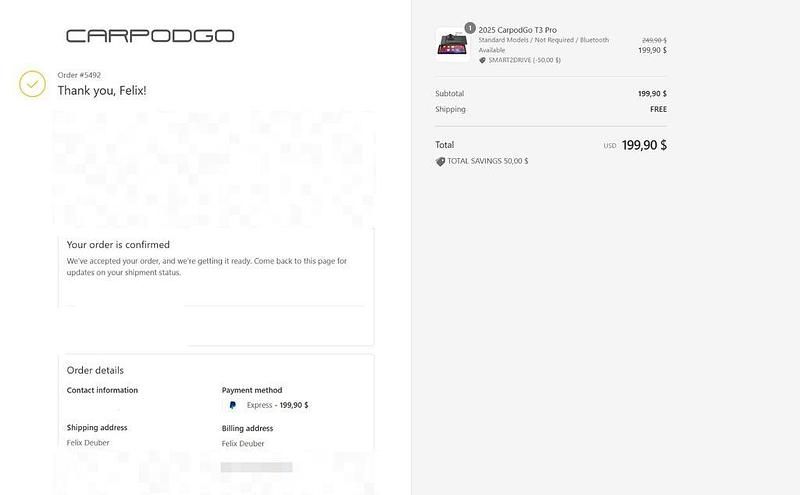Click the PayPal payment icon
This screenshot has width=800, height=495.
[232, 405]
